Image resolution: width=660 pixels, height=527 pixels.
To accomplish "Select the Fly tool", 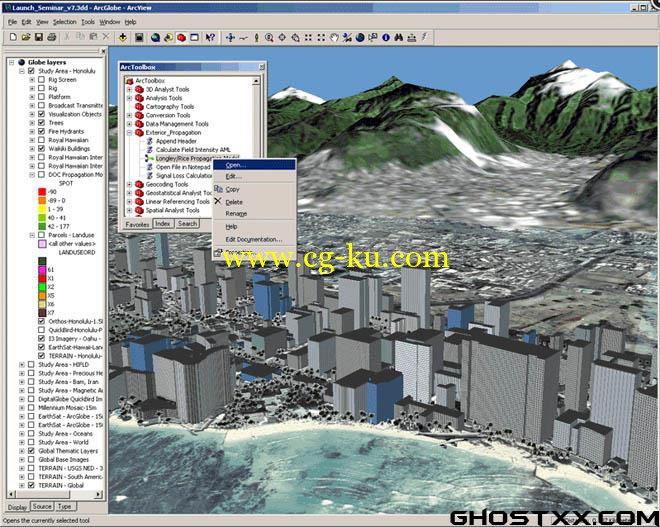I will pos(243,37).
